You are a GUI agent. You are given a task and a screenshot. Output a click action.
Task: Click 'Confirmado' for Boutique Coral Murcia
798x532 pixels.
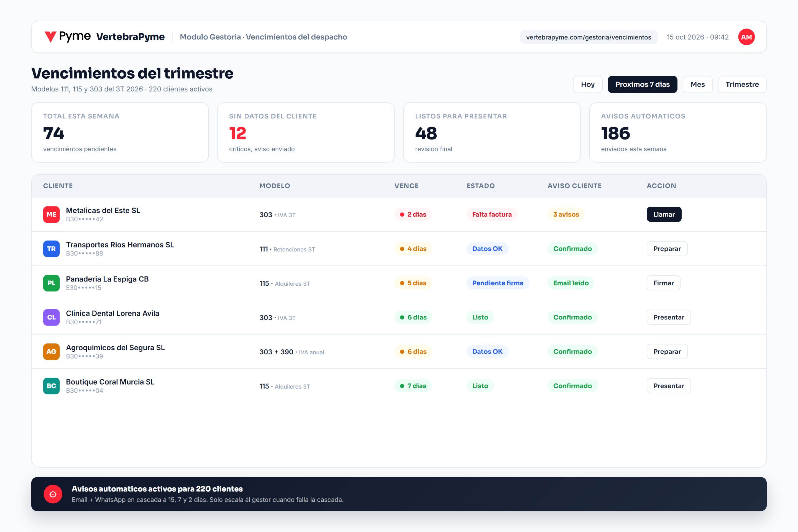click(572, 386)
